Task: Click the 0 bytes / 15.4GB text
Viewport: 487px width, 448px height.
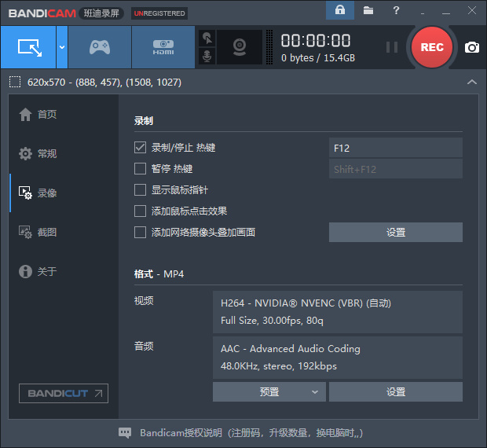Action: coord(318,58)
